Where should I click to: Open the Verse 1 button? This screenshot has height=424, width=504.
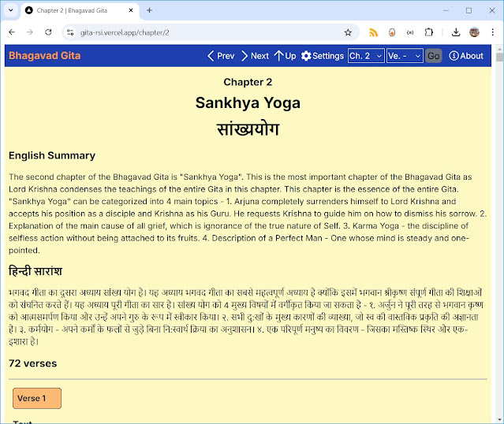point(37,398)
